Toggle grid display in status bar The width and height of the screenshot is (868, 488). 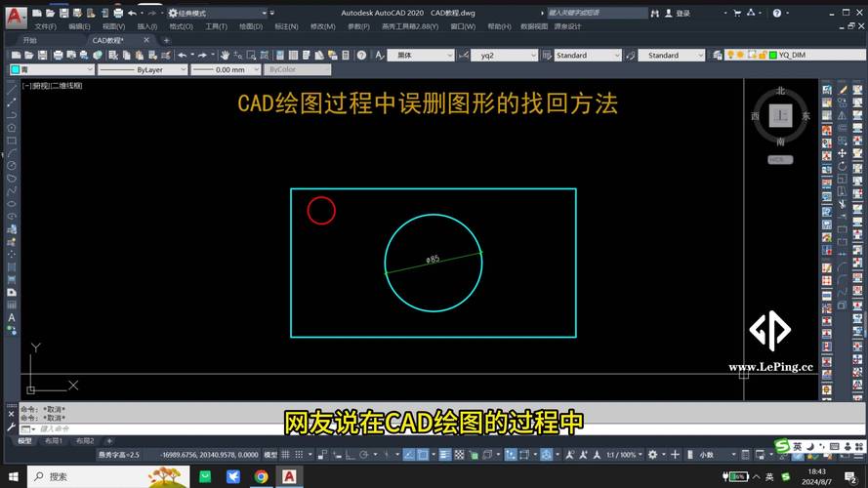click(x=285, y=455)
